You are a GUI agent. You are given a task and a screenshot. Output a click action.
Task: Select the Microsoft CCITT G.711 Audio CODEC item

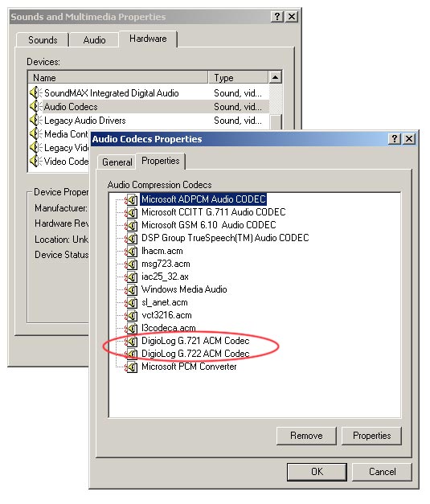pos(214,212)
